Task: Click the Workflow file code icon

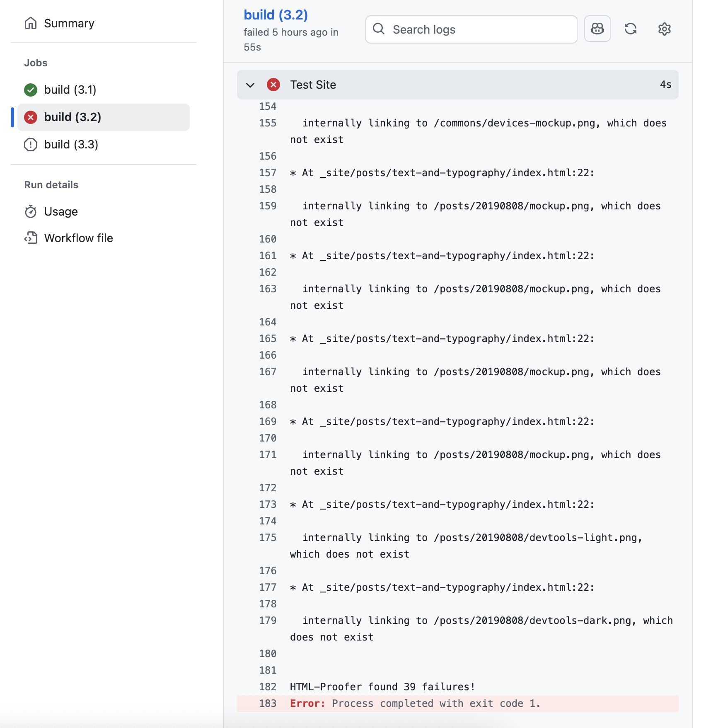Action: [31, 238]
